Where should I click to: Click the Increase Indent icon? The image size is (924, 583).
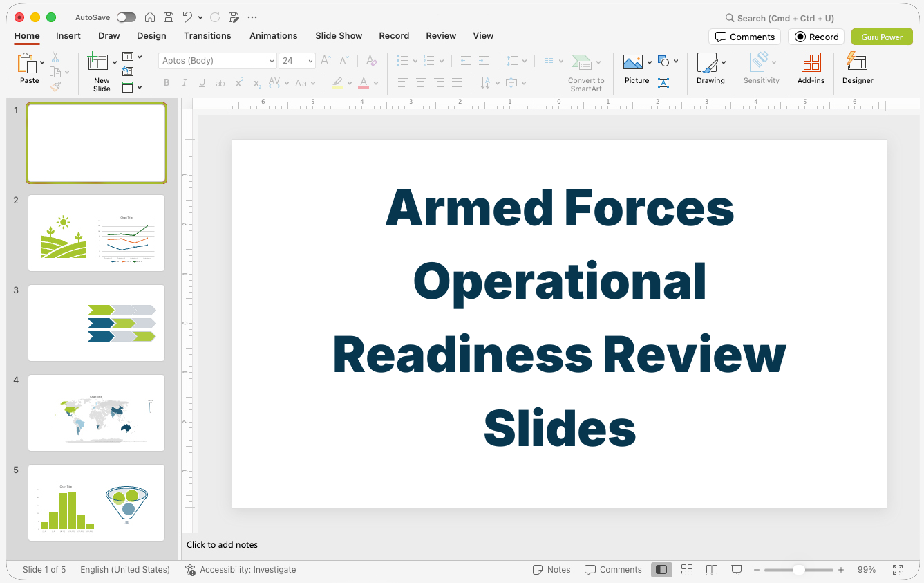pos(484,61)
